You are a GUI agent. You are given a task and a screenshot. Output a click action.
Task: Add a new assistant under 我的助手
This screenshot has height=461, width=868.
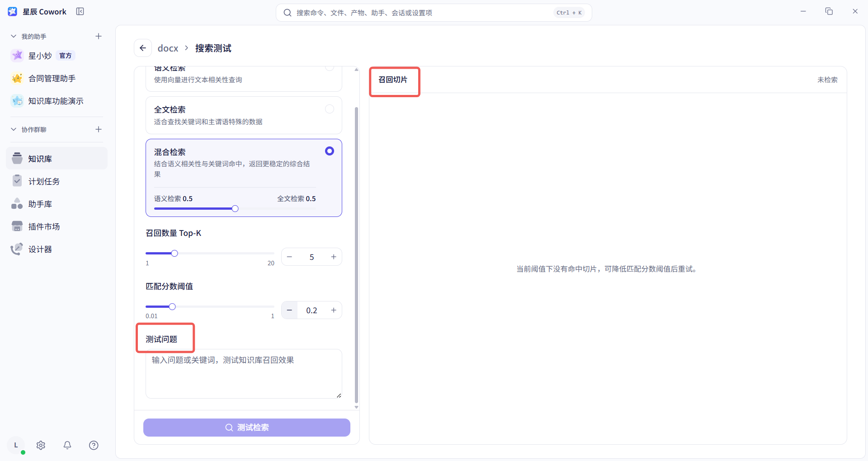[x=99, y=36]
